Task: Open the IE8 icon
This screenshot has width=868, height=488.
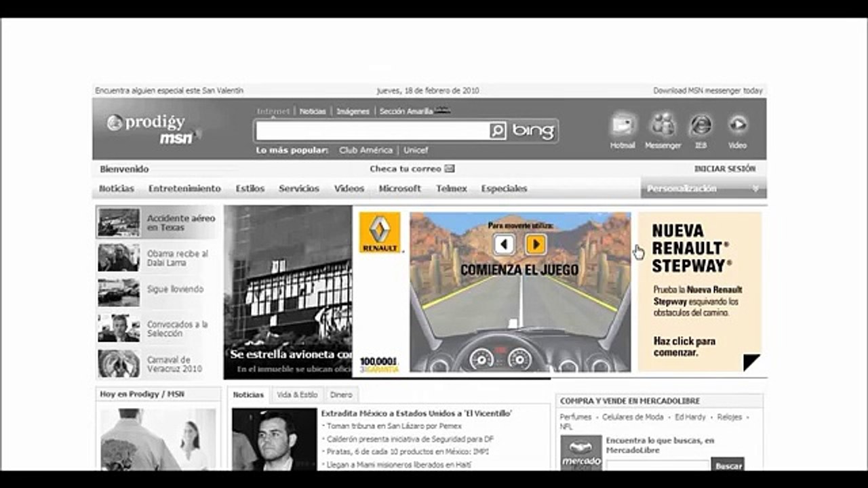Action: [x=701, y=130]
